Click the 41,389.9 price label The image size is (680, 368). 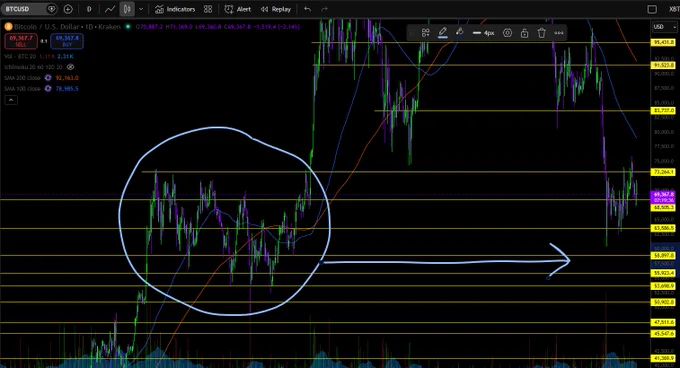(664, 359)
